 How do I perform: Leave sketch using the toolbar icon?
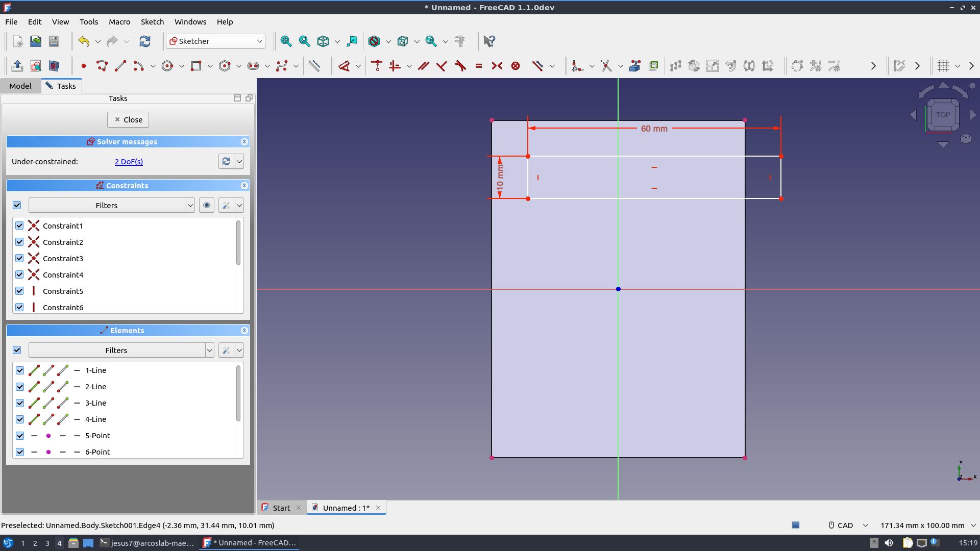click(x=17, y=66)
